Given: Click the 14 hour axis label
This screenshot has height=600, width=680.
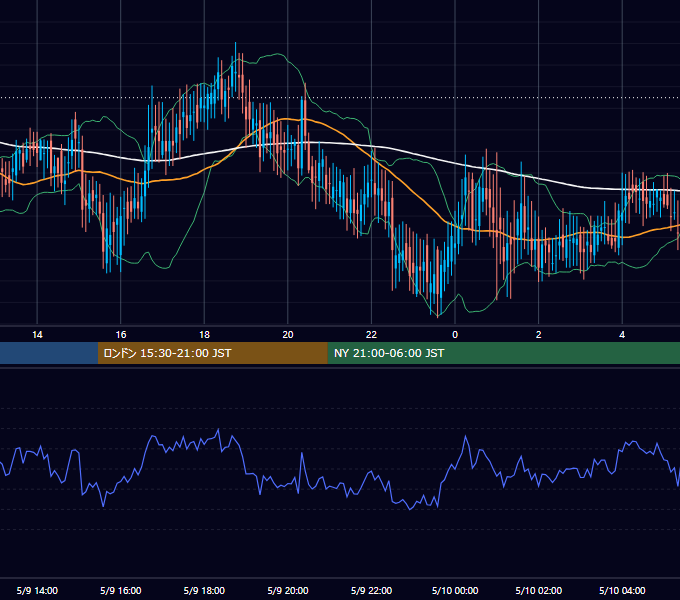Looking at the screenshot, I should point(37,335).
